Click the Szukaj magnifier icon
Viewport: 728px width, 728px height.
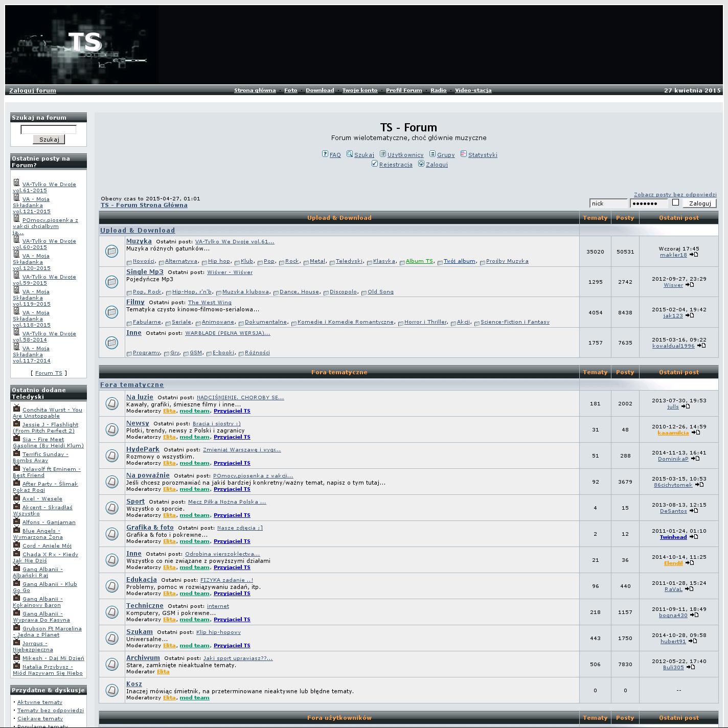(x=350, y=154)
